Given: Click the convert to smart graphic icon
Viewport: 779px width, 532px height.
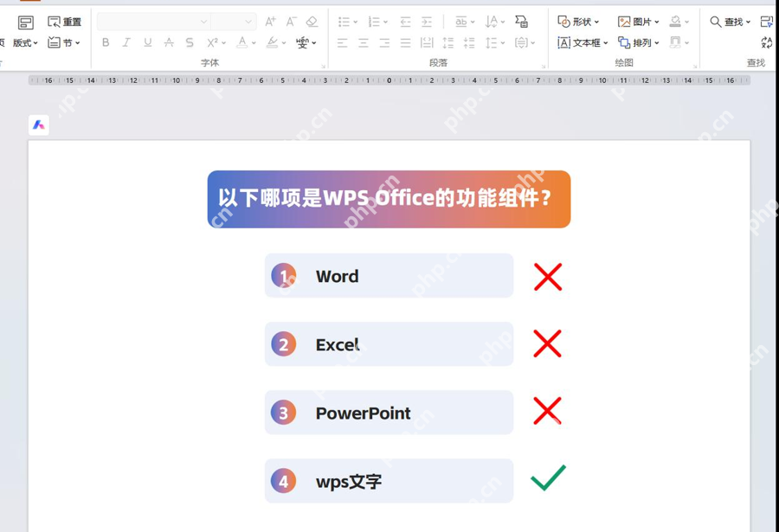Looking at the screenshot, I should click(521, 22).
